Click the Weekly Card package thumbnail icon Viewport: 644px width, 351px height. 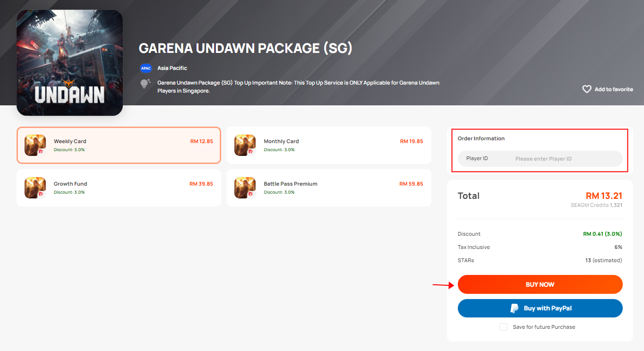(35, 145)
